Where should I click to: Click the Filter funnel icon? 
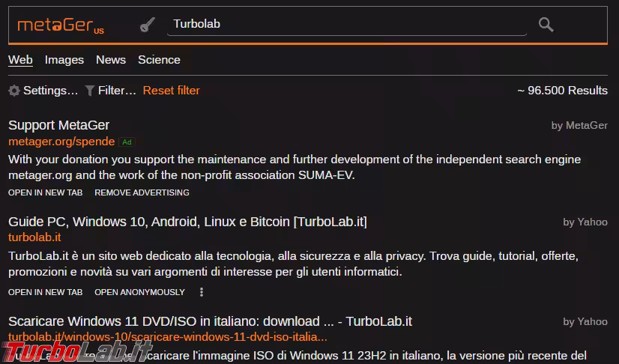tap(90, 91)
